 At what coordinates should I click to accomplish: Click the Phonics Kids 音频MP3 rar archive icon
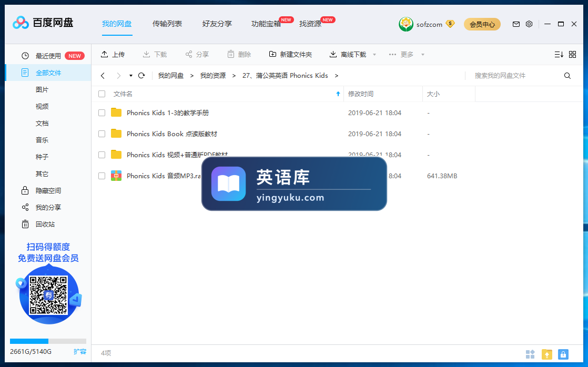[116, 176]
